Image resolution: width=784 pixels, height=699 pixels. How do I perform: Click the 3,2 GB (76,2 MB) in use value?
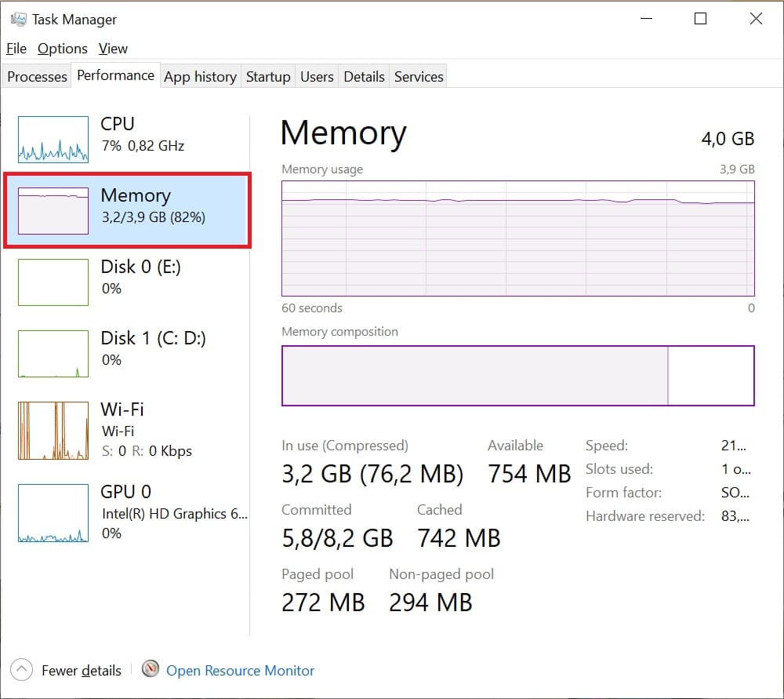tap(372, 474)
